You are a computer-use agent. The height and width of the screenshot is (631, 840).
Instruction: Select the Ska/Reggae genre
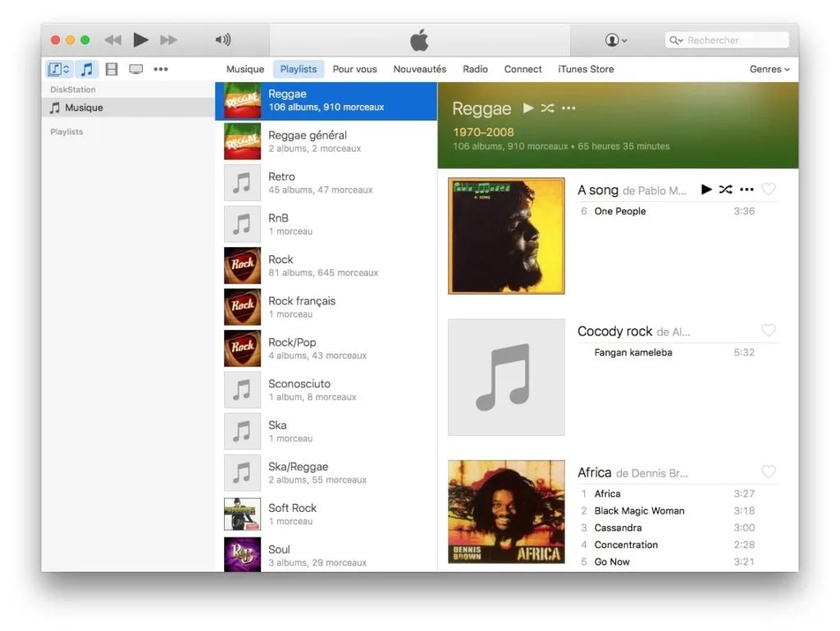click(326, 473)
